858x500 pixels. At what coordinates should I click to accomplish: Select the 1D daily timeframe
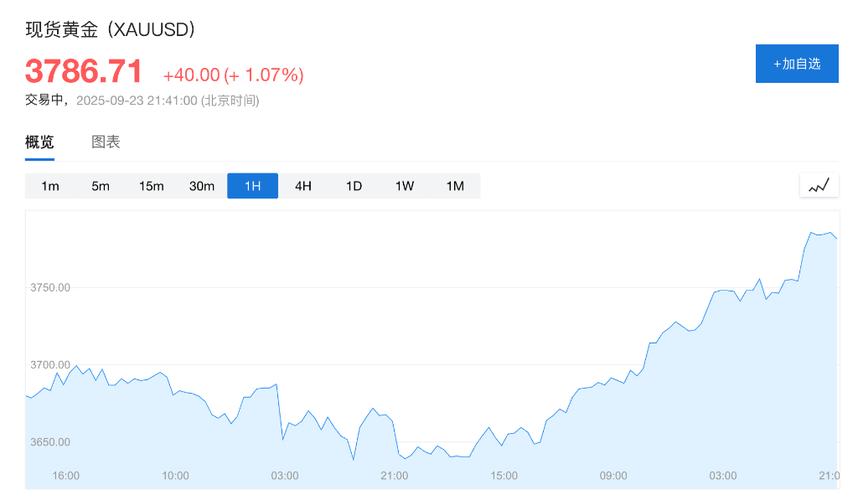click(354, 186)
